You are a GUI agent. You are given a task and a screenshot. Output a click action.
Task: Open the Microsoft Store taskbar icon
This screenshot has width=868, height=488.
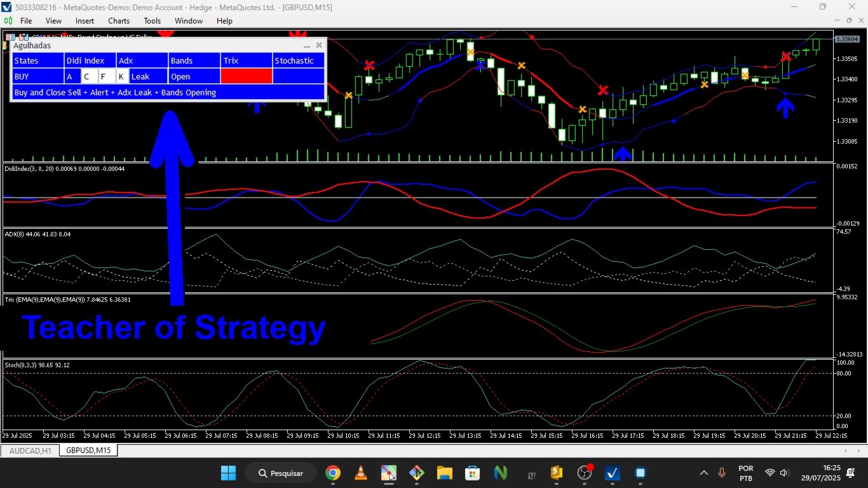[x=472, y=473]
